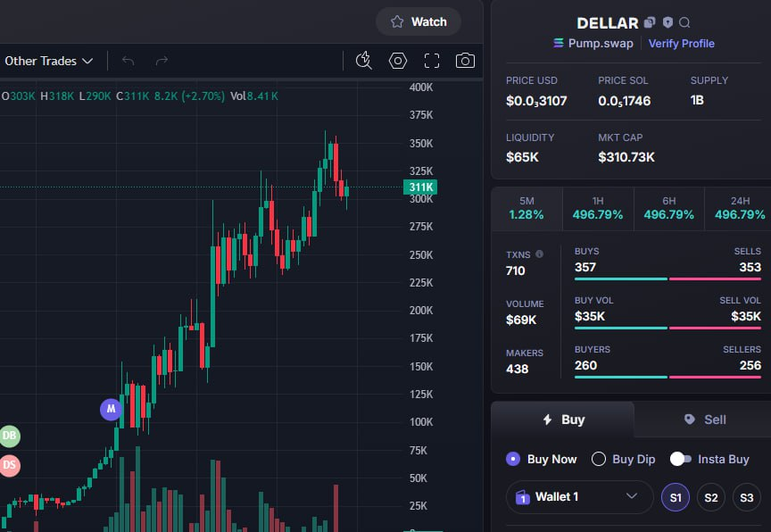This screenshot has width=771, height=532.
Task: Select the 6H timeframe tab
Action: click(x=668, y=209)
